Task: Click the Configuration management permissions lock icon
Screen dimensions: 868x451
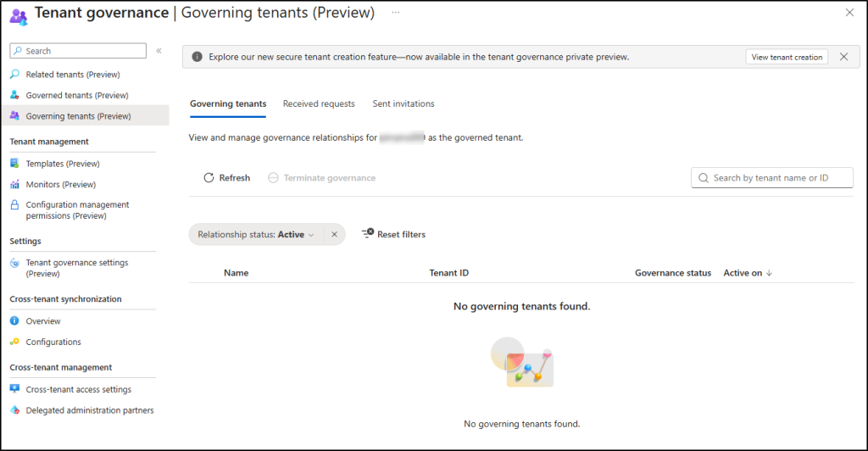Action: coord(14,205)
